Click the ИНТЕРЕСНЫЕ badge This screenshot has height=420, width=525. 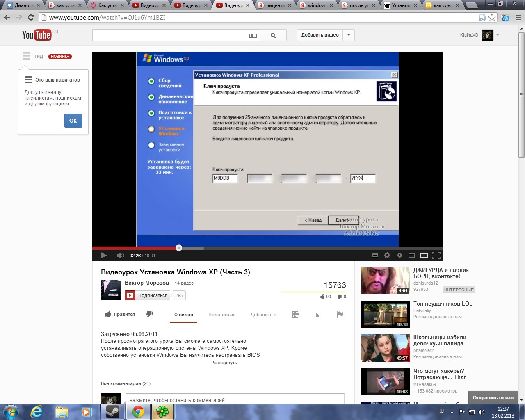coord(459,290)
